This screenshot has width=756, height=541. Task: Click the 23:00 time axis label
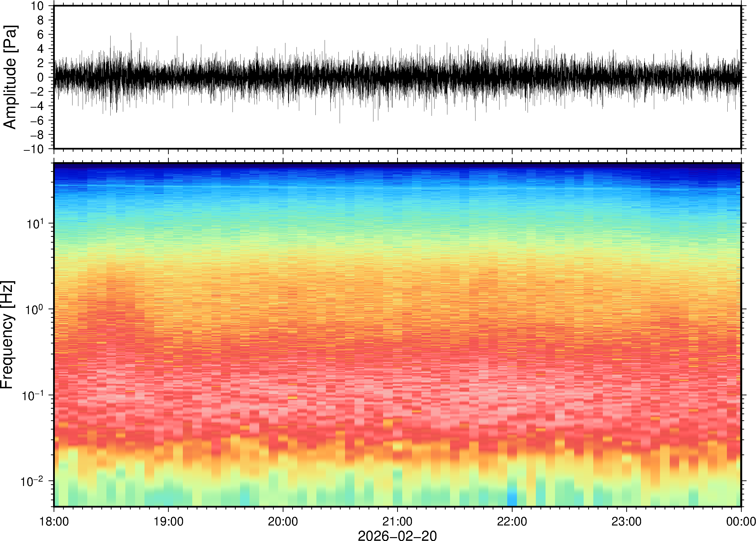[x=626, y=521]
